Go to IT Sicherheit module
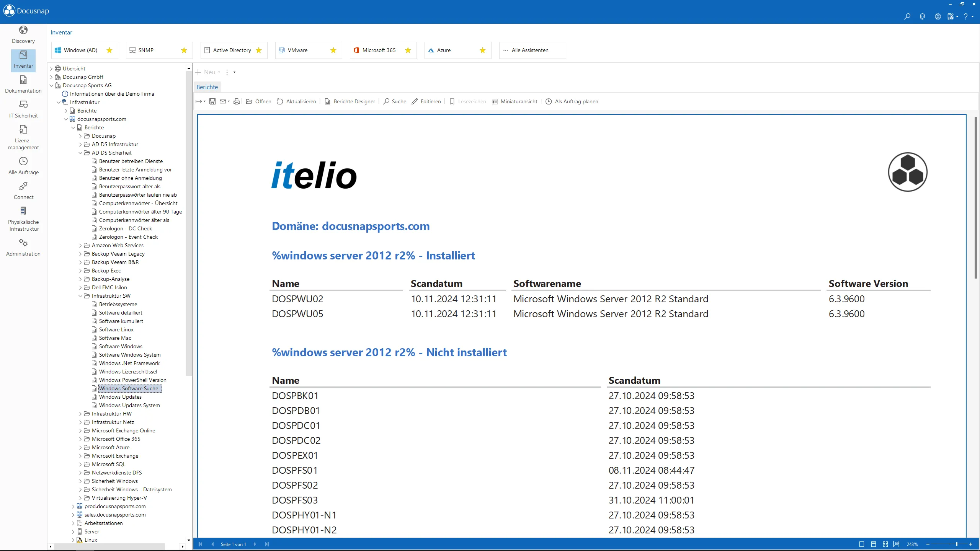 click(23, 109)
